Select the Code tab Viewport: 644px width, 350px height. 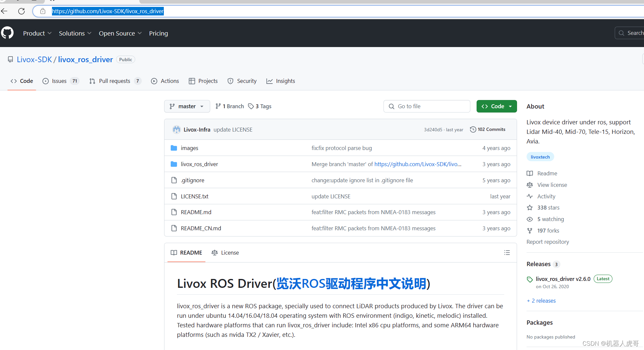(x=22, y=81)
